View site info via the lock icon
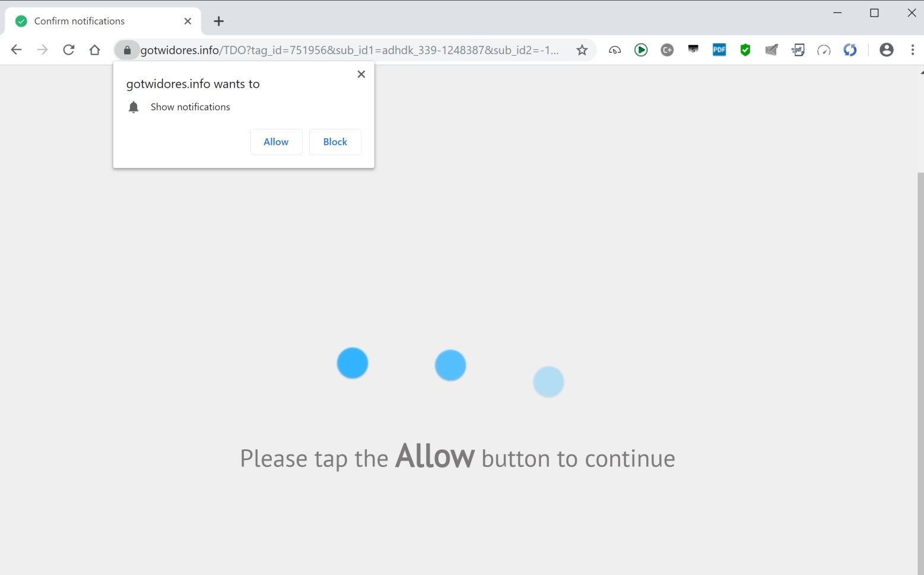Image resolution: width=924 pixels, height=575 pixels. 127,50
